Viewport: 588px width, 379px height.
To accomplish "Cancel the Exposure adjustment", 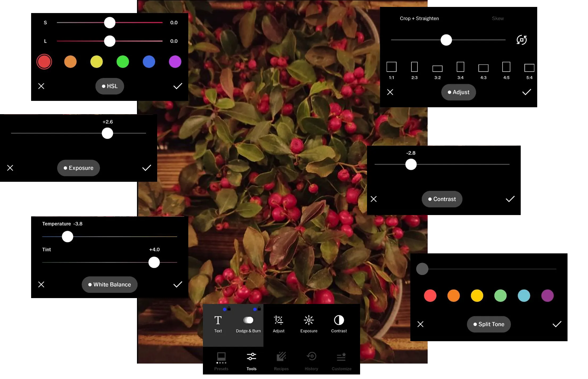I will [x=10, y=168].
